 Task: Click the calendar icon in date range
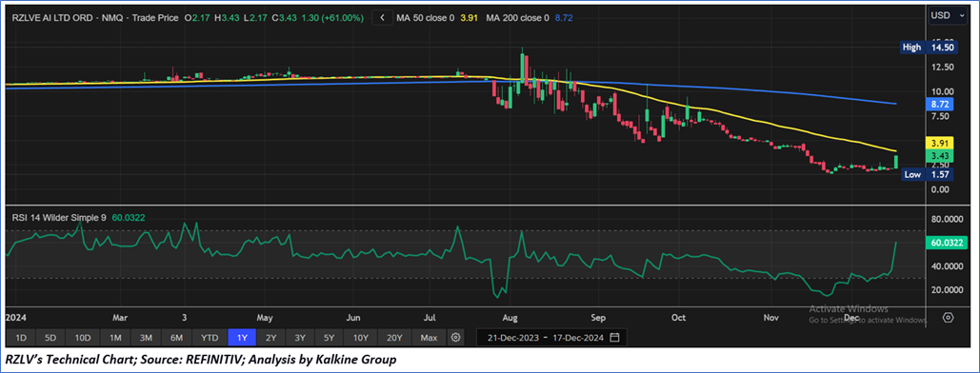[x=614, y=338]
